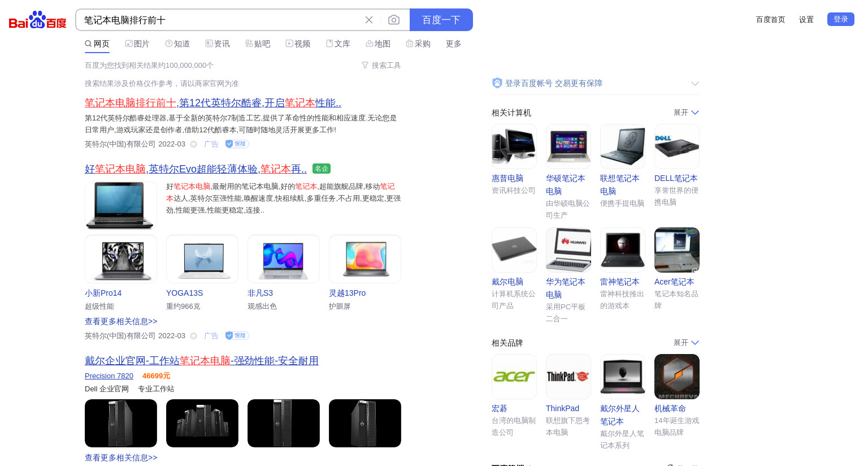This screenshot has width=868, height=466.
Task: Open YOGA13S product link
Action: tap(184, 293)
